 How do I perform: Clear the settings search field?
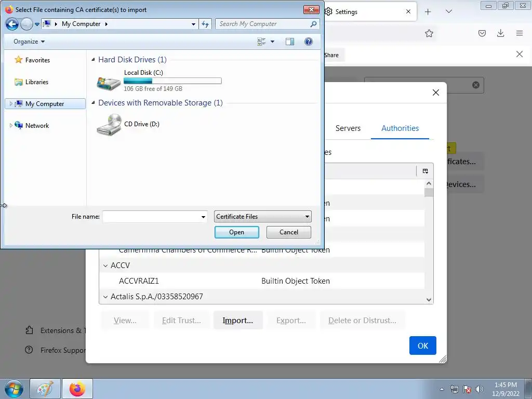tap(476, 85)
